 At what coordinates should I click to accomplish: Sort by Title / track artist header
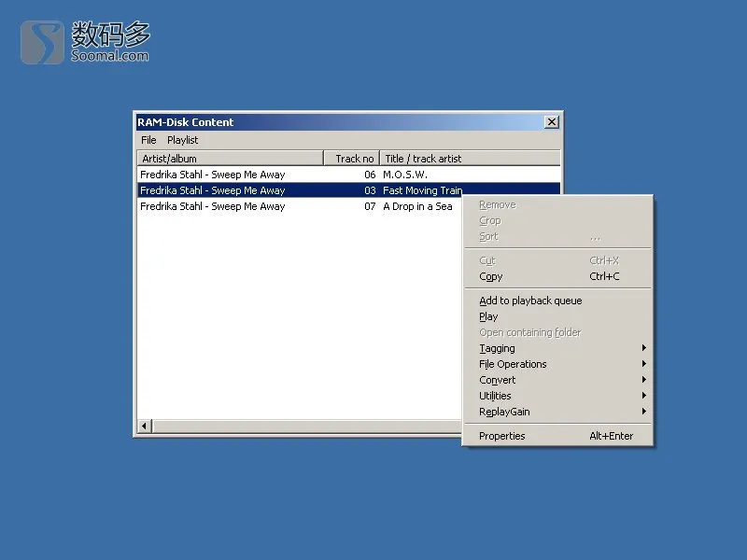point(470,158)
